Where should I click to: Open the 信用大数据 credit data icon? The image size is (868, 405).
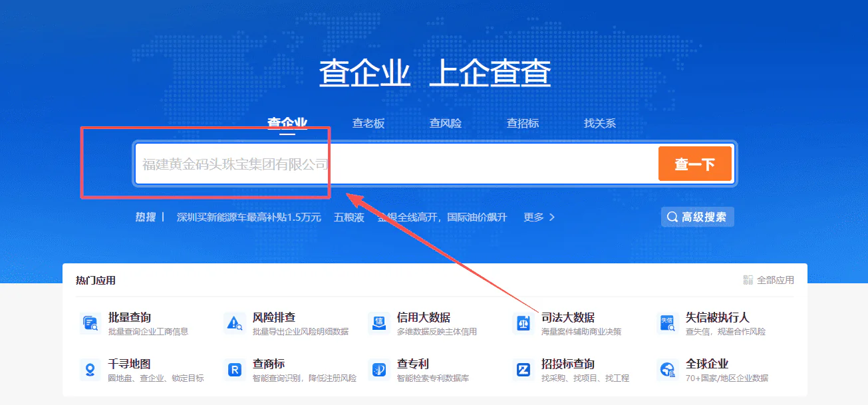378,323
